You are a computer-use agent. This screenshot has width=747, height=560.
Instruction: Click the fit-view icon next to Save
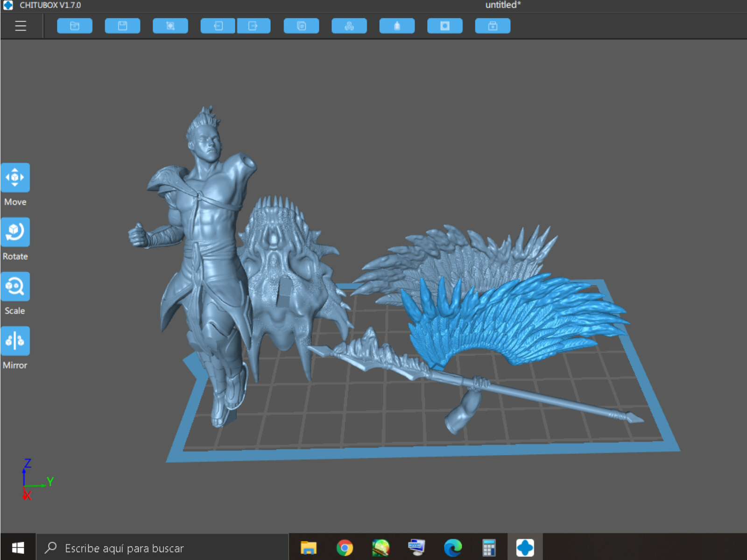click(170, 26)
